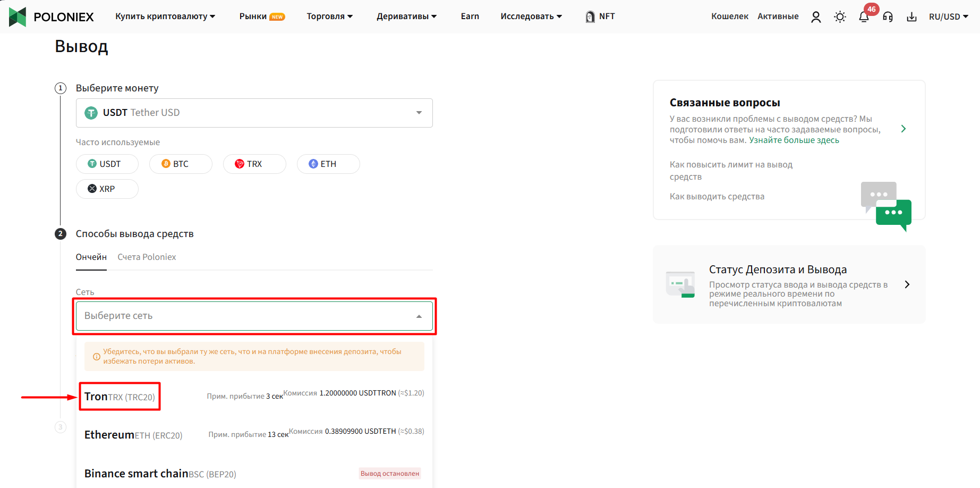The image size is (980, 488).
Task: Click the NFT icon in navbar
Action: pos(590,16)
